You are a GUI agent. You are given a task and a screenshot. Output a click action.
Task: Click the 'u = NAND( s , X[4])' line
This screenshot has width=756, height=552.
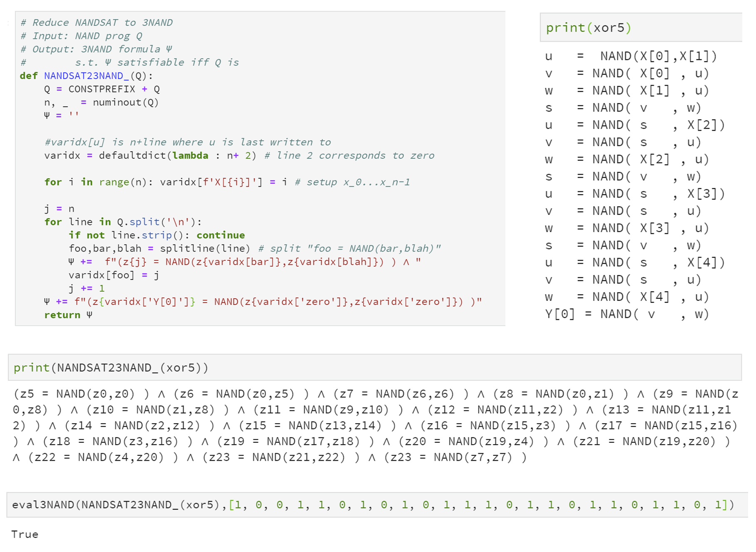click(635, 262)
